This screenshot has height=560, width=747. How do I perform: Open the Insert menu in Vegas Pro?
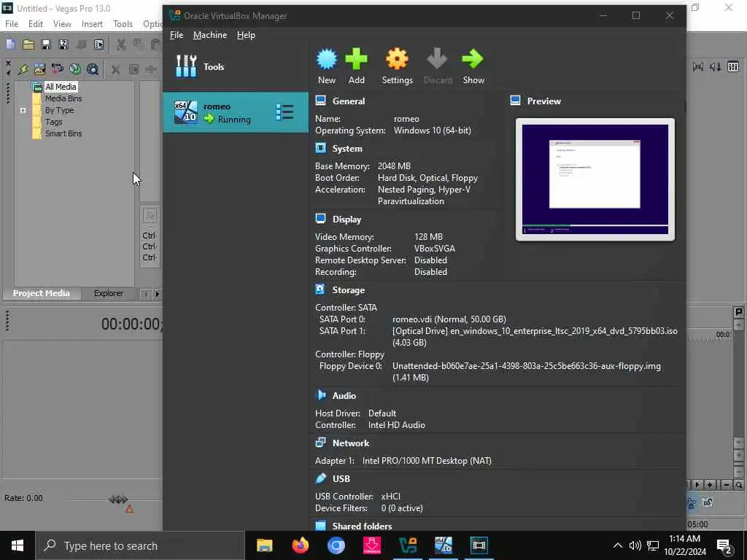[x=92, y=24]
